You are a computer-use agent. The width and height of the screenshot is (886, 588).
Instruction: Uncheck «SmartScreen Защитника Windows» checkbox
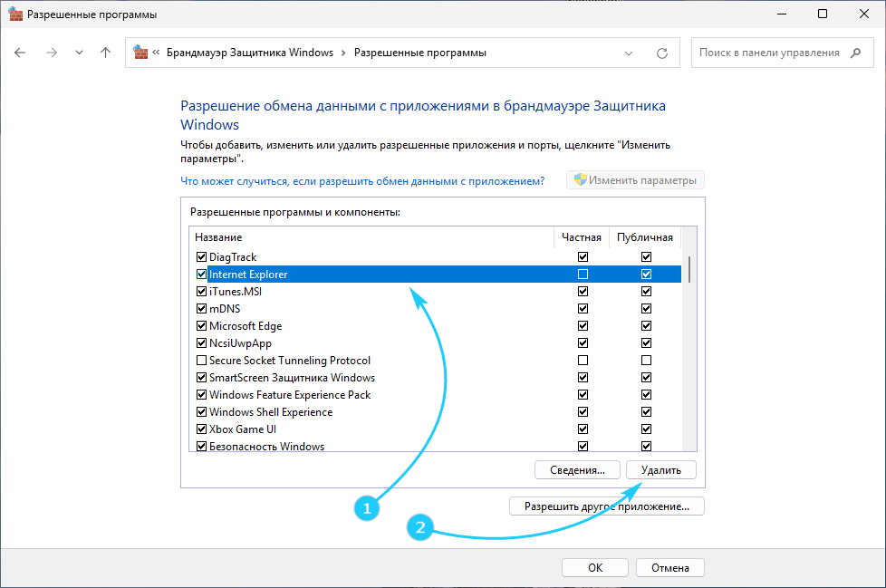(201, 377)
